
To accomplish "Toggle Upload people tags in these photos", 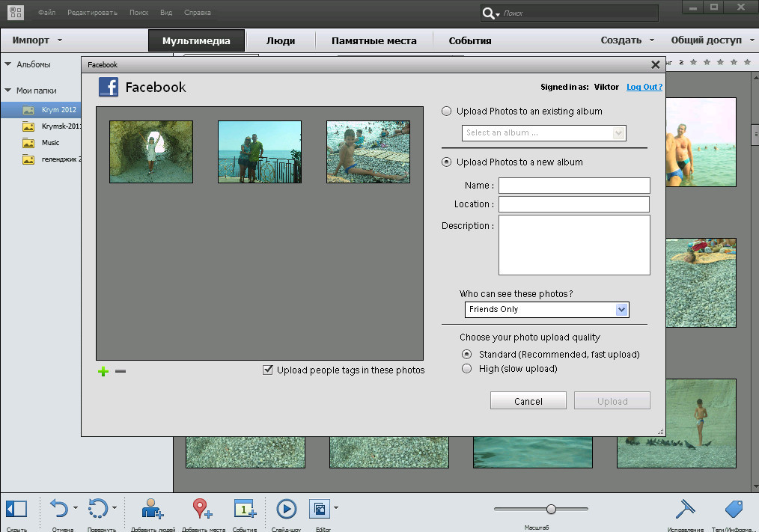I will (x=268, y=370).
